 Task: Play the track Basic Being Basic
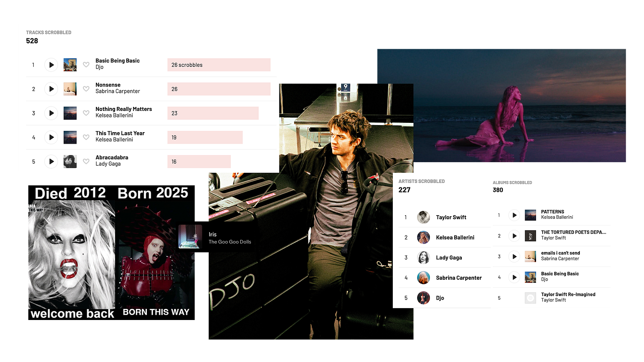tap(51, 65)
